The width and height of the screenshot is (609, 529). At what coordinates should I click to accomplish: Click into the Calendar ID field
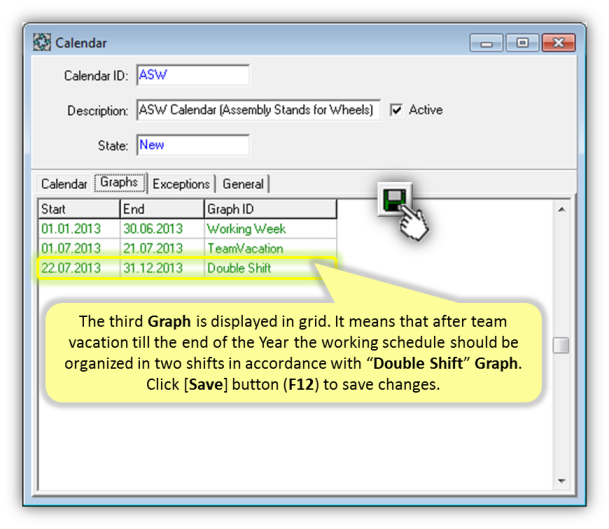[191, 75]
